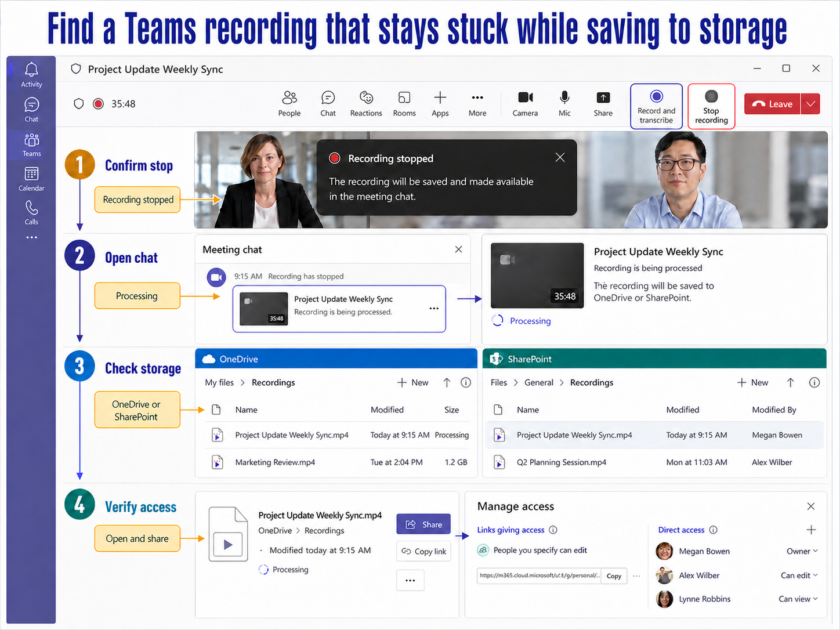Go to My files breadcrumb
Image resolution: width=840 pixels, height=630 pixels.
pyautogui.click(x=219, y=382)
